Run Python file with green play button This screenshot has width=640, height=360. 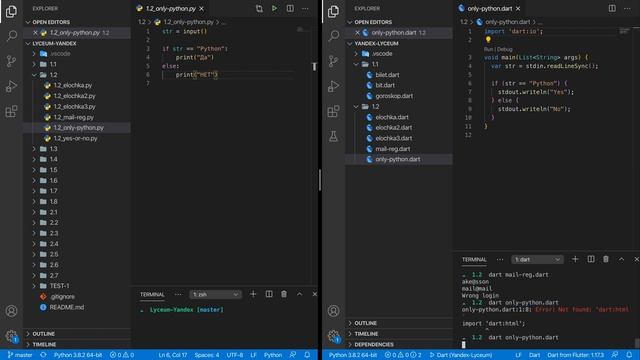[274, 8]
